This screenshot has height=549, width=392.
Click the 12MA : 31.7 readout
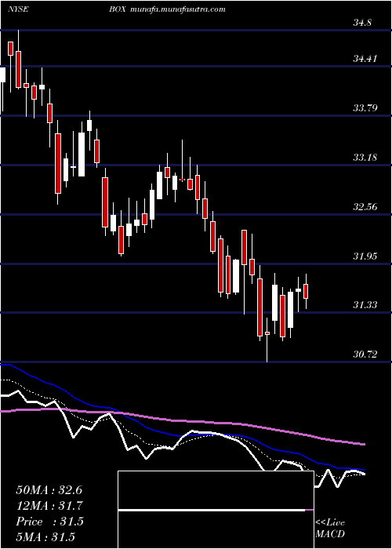(49, 506)
